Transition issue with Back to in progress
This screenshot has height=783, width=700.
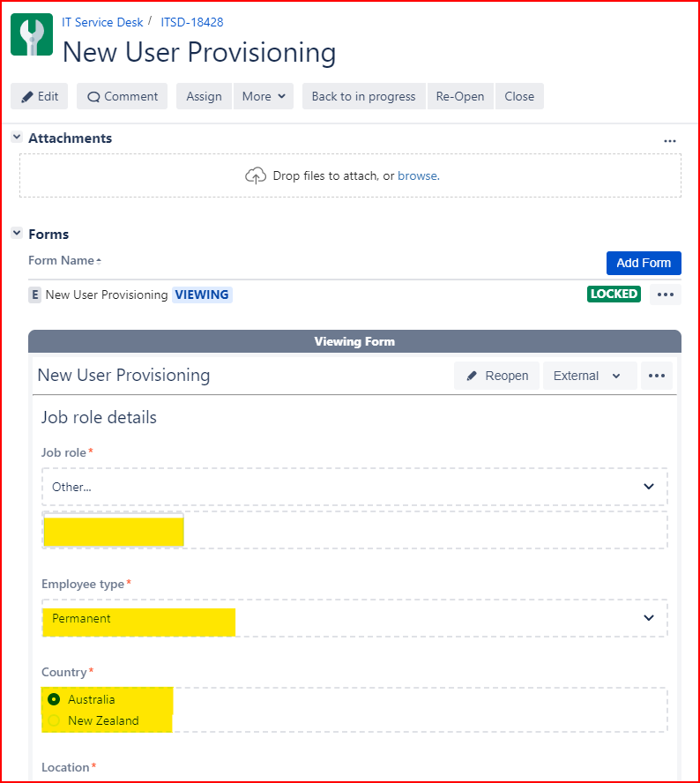(x=363, y=96)
